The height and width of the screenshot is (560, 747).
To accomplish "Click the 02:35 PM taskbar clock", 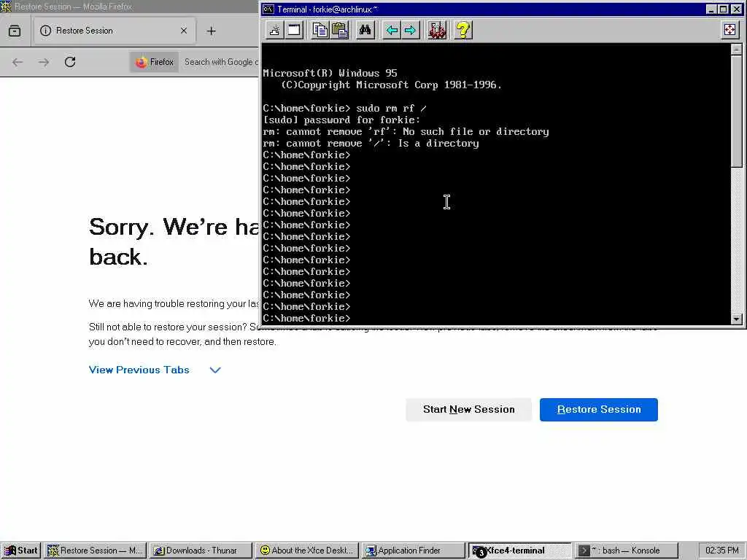I will [721, 551].
